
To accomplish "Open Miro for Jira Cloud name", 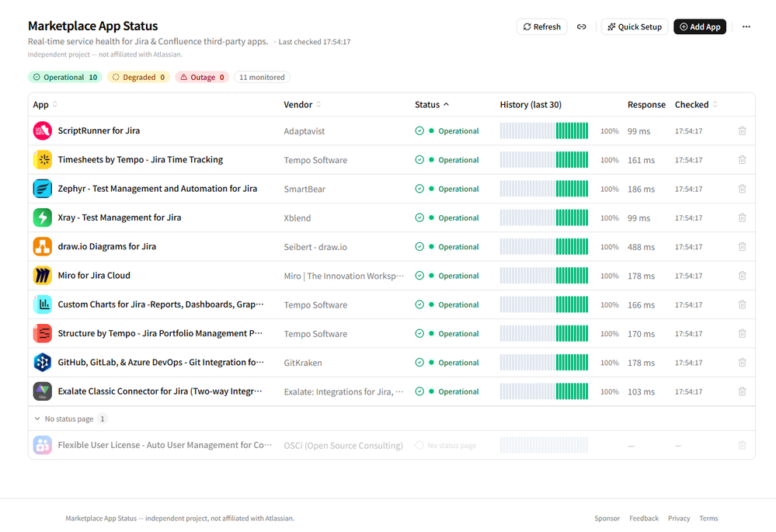I will coord(94,276).
